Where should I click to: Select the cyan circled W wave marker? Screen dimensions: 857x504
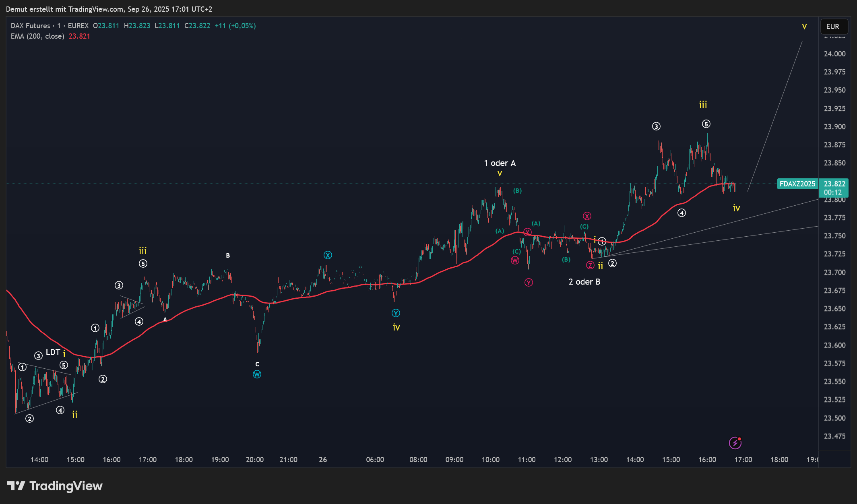257,374
